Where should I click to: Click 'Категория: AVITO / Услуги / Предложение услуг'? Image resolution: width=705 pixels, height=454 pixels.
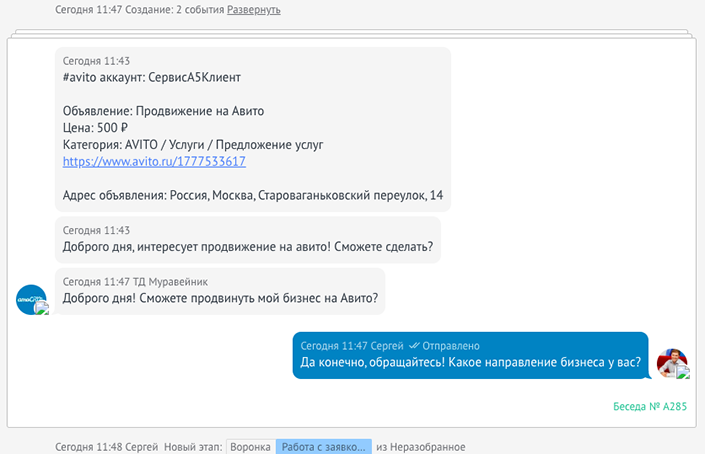[x=193, y=145]
